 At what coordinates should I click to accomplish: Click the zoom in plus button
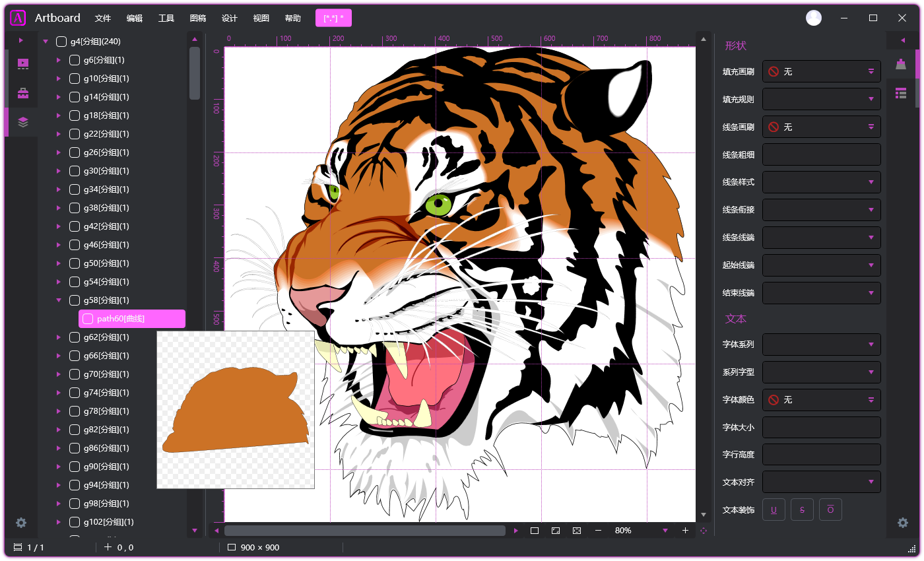pos(685,531)
